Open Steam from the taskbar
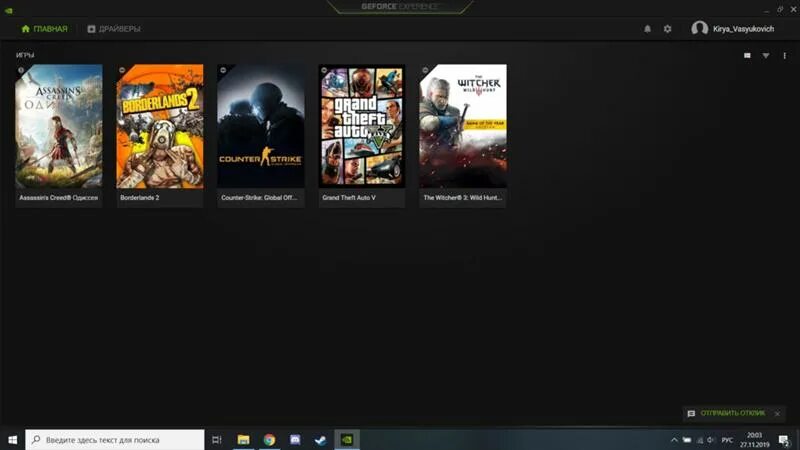The height and width of the screenshot is (450, 800). tap(320, 440)
